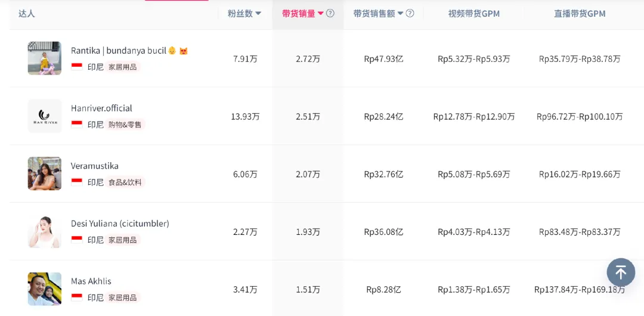Open Rantika bundanya bucil profile avatar
The width and height of the screenshot is (644, 316).
click(x=45, y=58)
